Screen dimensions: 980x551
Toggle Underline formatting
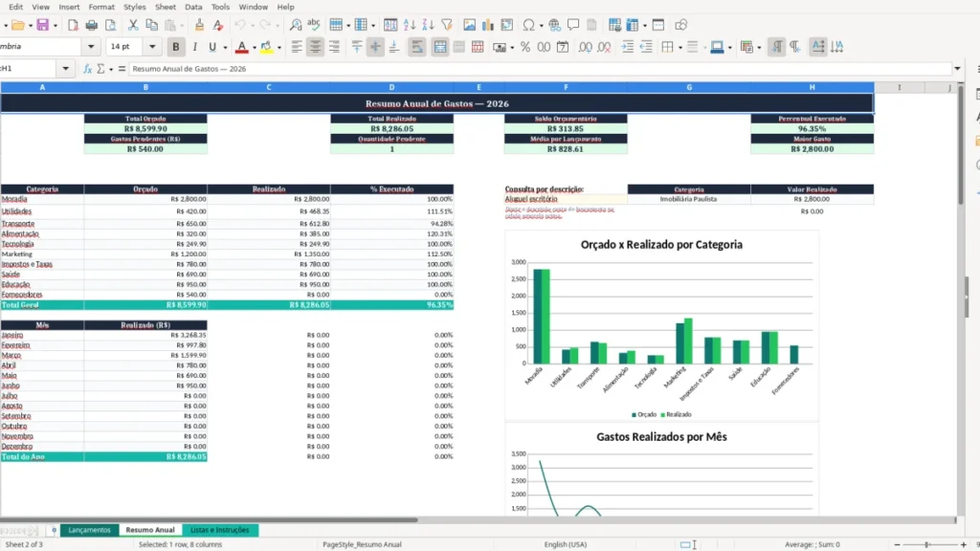pos(212,47)
